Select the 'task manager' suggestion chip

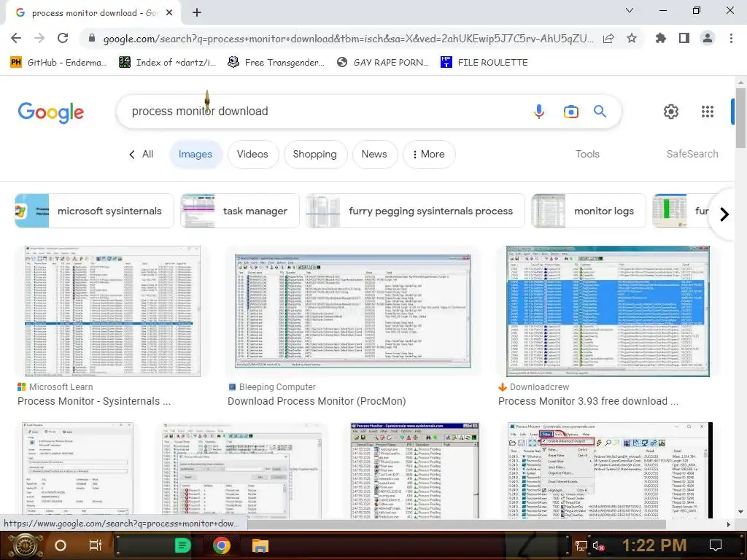pos(239,211)
